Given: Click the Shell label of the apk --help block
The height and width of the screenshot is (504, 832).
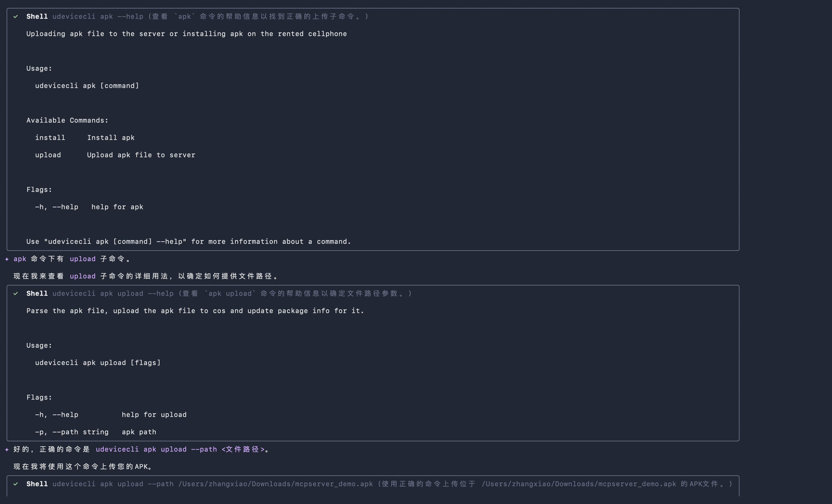Looking at the screenshot, I should coord(37,17).
